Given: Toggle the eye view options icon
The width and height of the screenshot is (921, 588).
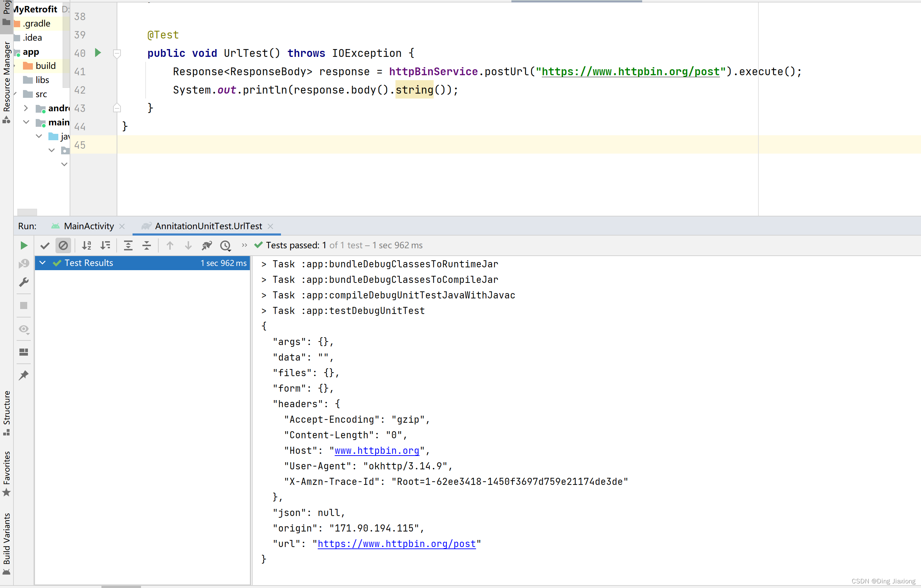Looking at the screenshot, I should pos(24,329).
